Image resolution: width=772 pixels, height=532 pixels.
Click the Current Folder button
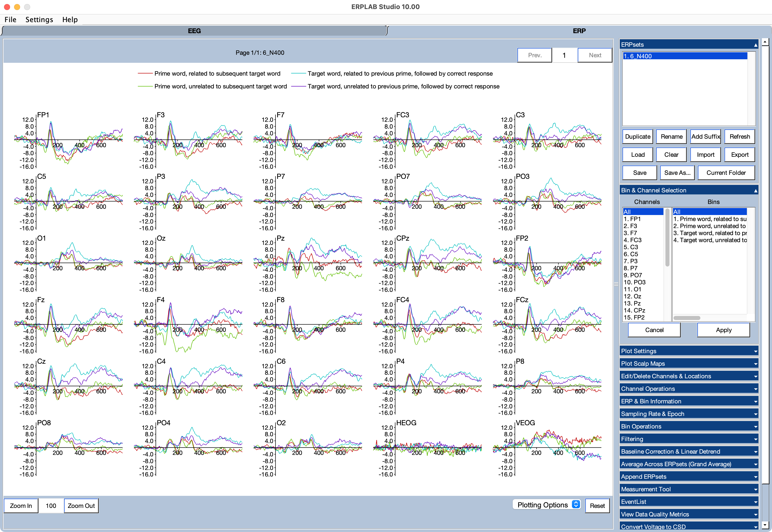click(x=726, y=173)
